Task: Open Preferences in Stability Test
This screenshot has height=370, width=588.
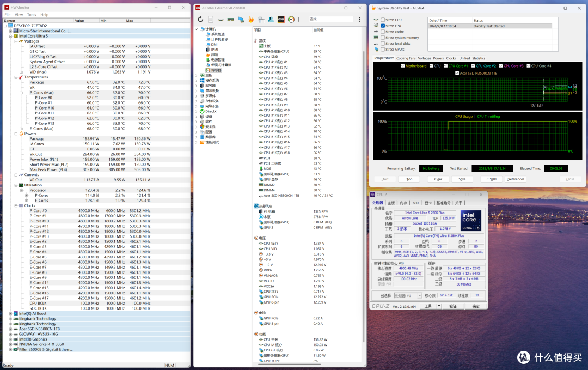Action: tap(515, 179)
